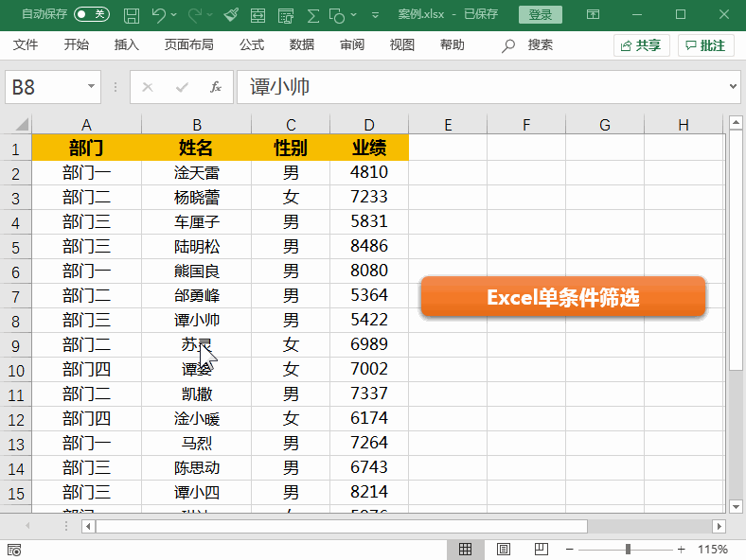Switch to Page Layout view icon
The height and width of the screenshot is (560, 746).
[x=504, y=550]
